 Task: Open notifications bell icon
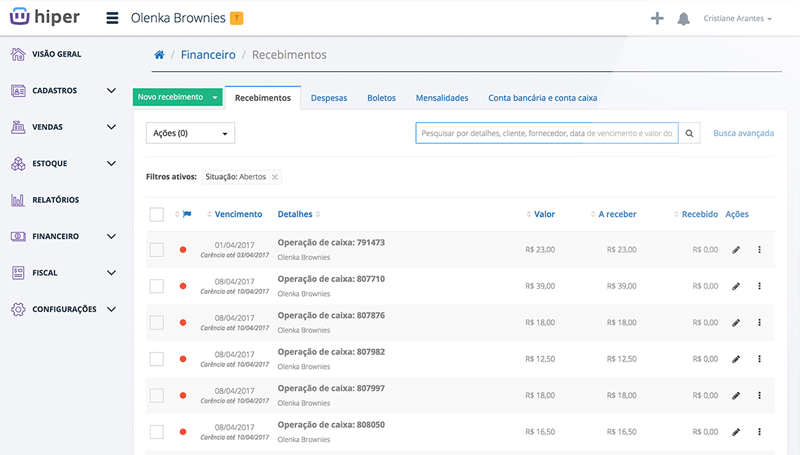(684, 18)
